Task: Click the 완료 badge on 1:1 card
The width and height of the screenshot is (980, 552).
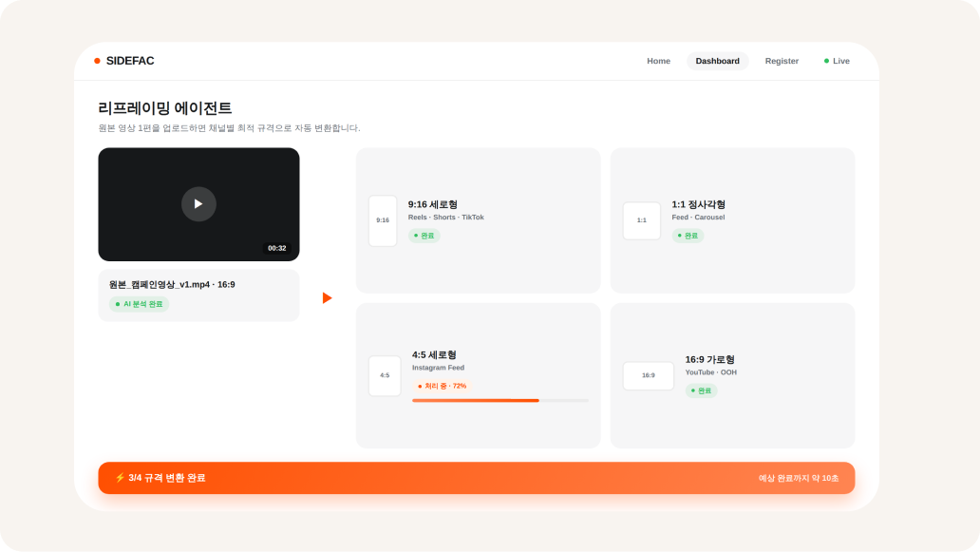Action: (x=688, y=236)
